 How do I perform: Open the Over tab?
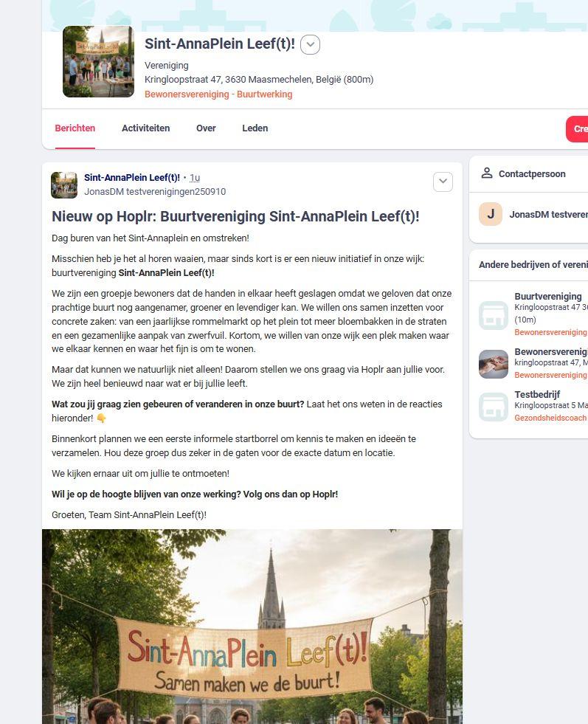point(206,128)
